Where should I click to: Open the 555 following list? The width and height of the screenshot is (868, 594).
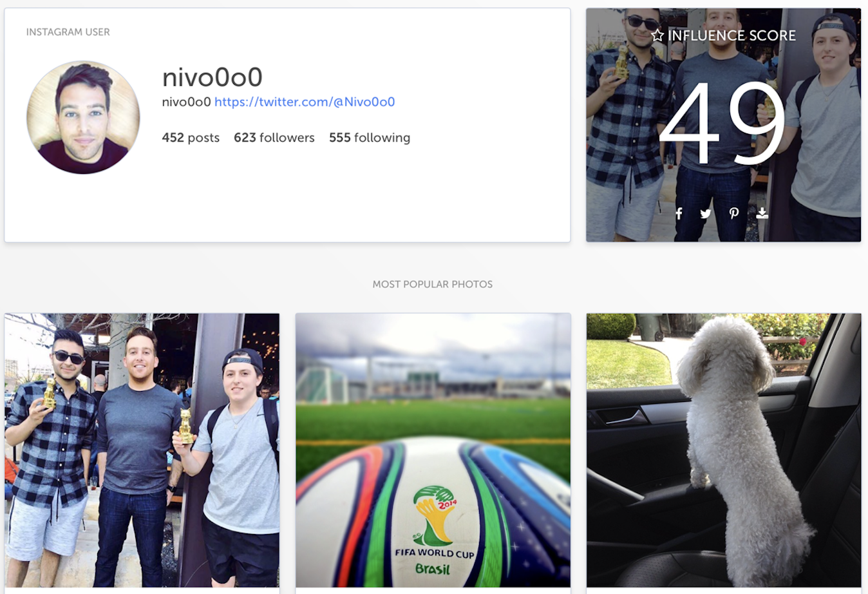click(x=370, y=138)
